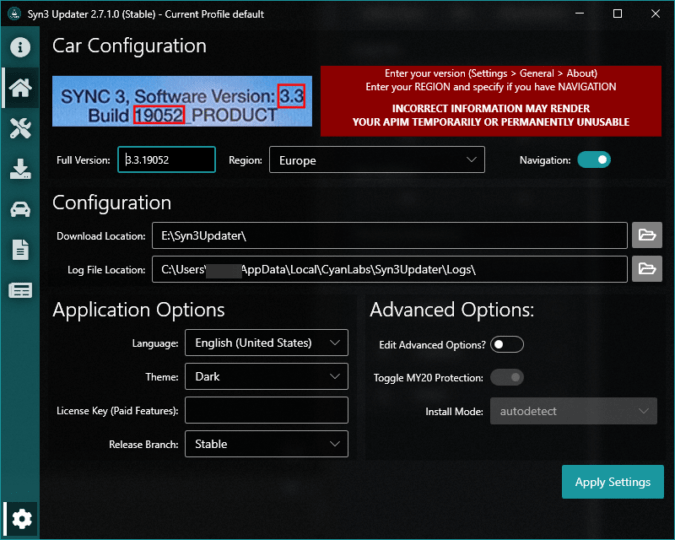Open the Language dropdown
This screenshot has width=675, height=540.
[x=266, y=343]
